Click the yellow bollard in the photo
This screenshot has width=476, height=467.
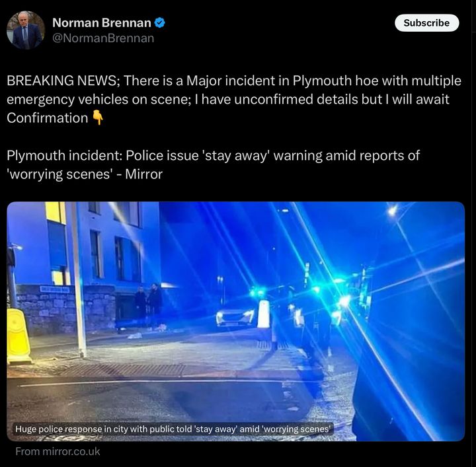pyautogui.click(x=19, y=336)
